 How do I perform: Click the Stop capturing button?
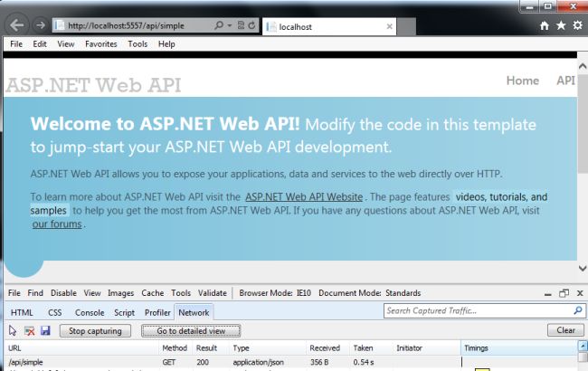tap(95, 331)
